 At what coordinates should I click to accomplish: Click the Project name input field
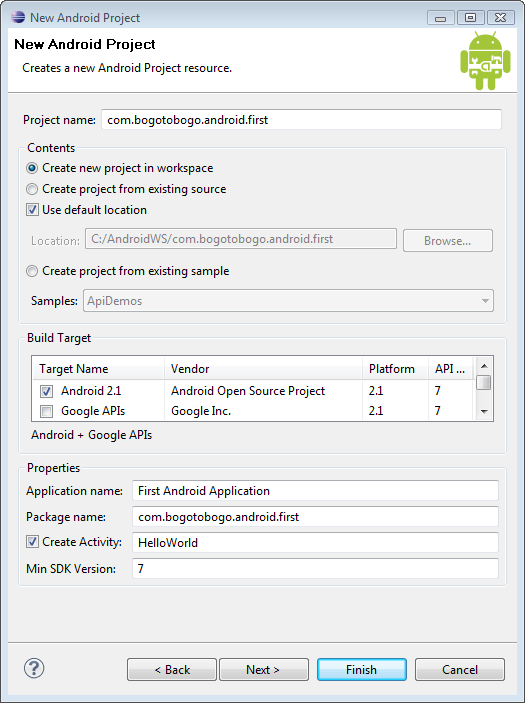click(301, 120)
